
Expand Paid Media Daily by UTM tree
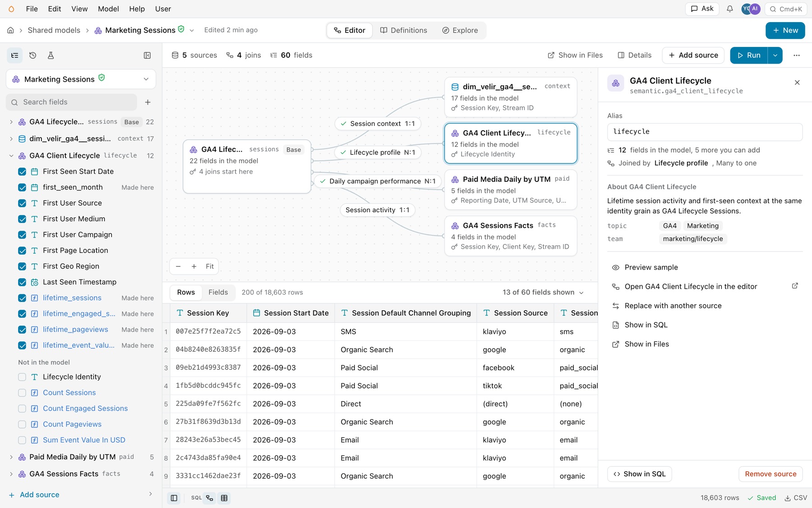coord(11,457)
